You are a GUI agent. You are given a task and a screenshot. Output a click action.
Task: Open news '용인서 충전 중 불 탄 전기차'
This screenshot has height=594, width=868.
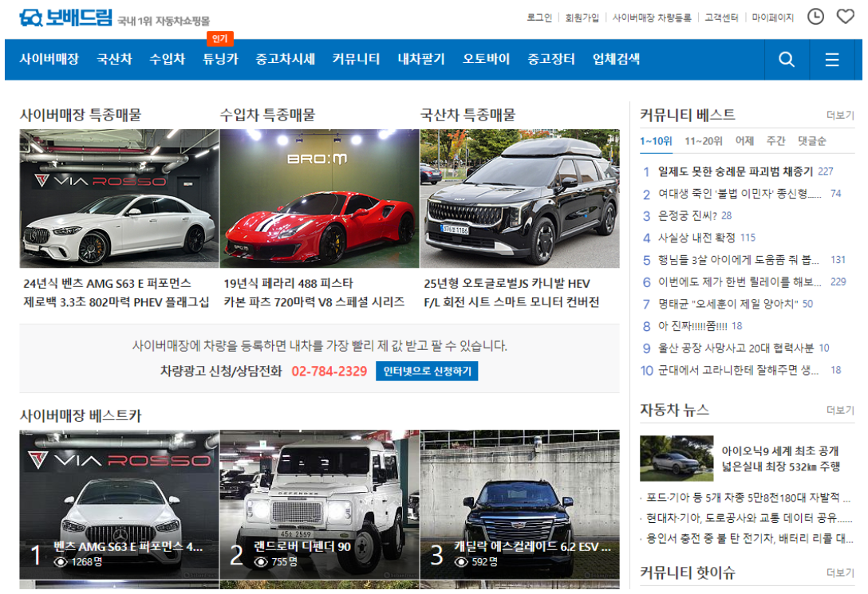click(x=750, y=538)
